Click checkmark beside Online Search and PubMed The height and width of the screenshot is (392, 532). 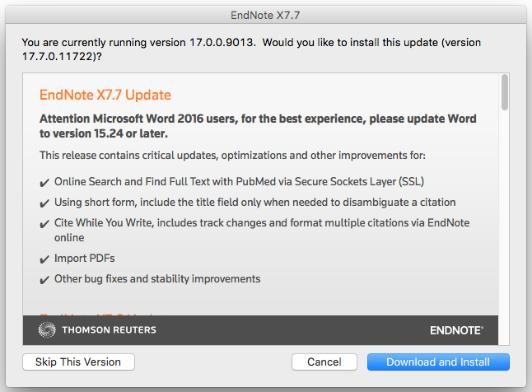(x=44, y=182)
